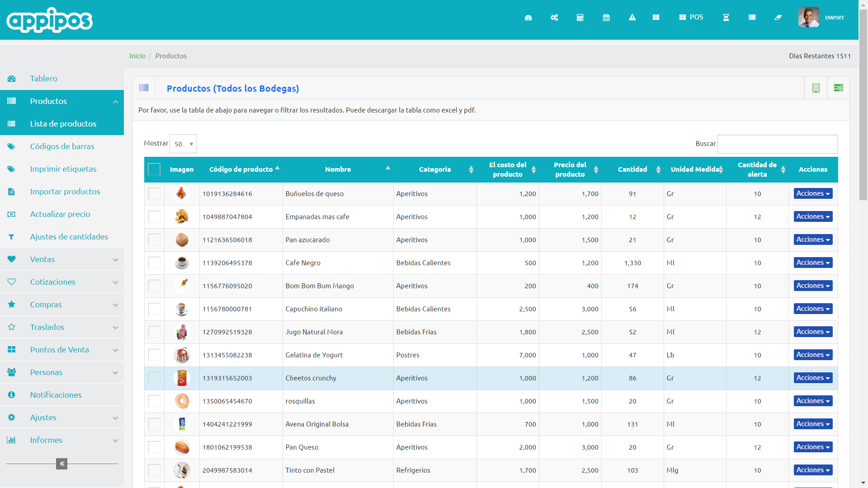The image size is (868, 488).
Task: Open the settings gears icon in header
Action: pyautogui.click(x=554, y=18)
